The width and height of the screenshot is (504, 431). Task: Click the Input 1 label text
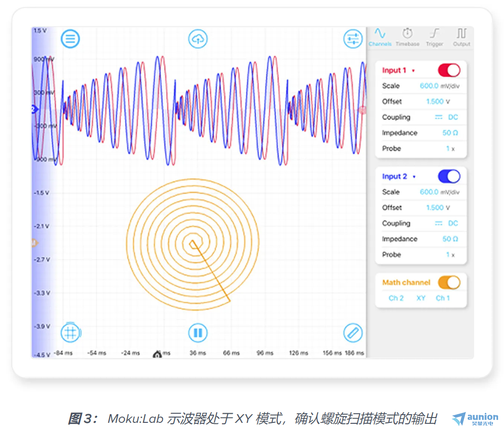click(394, 71)
